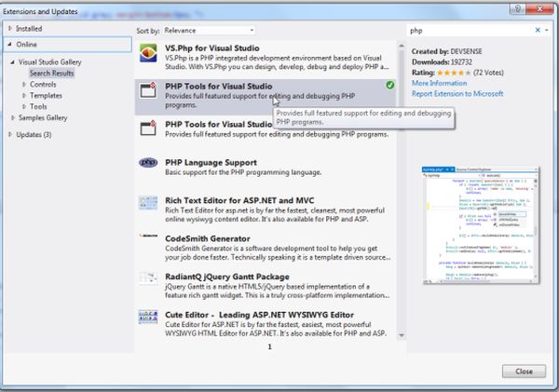Viewport: 559px width, 392px height.
Task: Close the Extensions and Updates window
Action: pyautogui.click(x=539, y=8)
